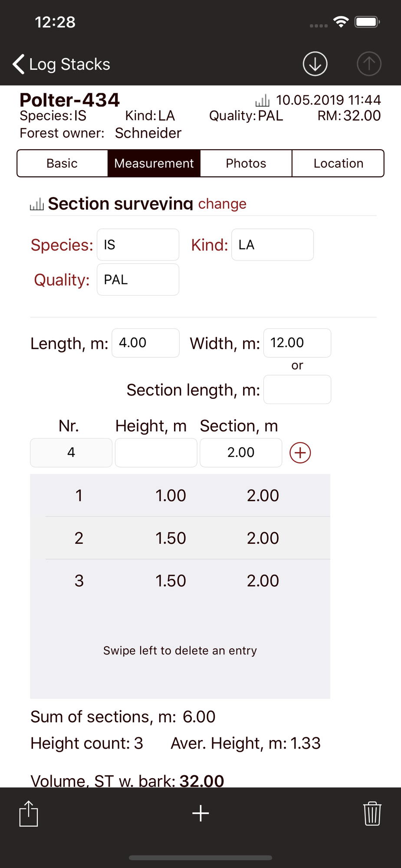
Task: Go back to Log Stacks
Action: coord(61,64)
